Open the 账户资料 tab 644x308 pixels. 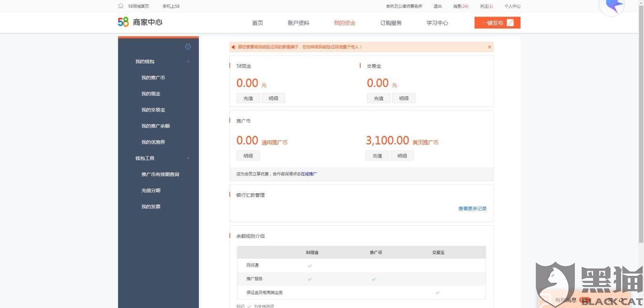click(298, 23)
